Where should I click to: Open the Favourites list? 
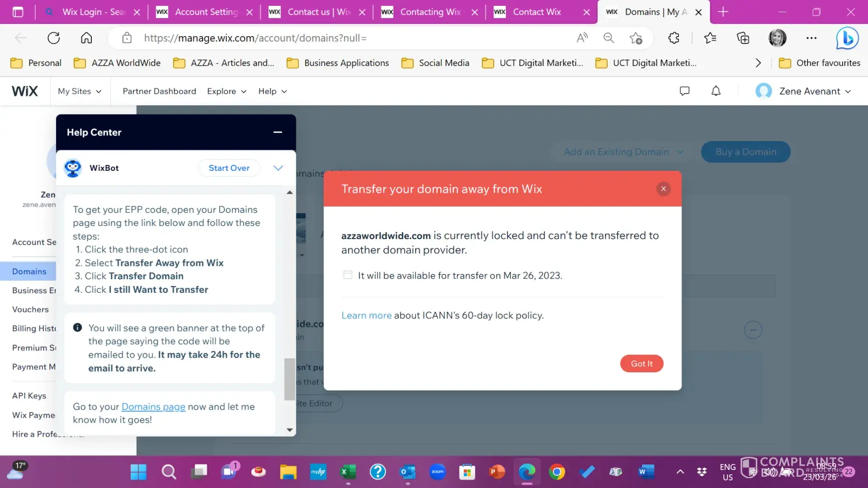click(710, 38)
